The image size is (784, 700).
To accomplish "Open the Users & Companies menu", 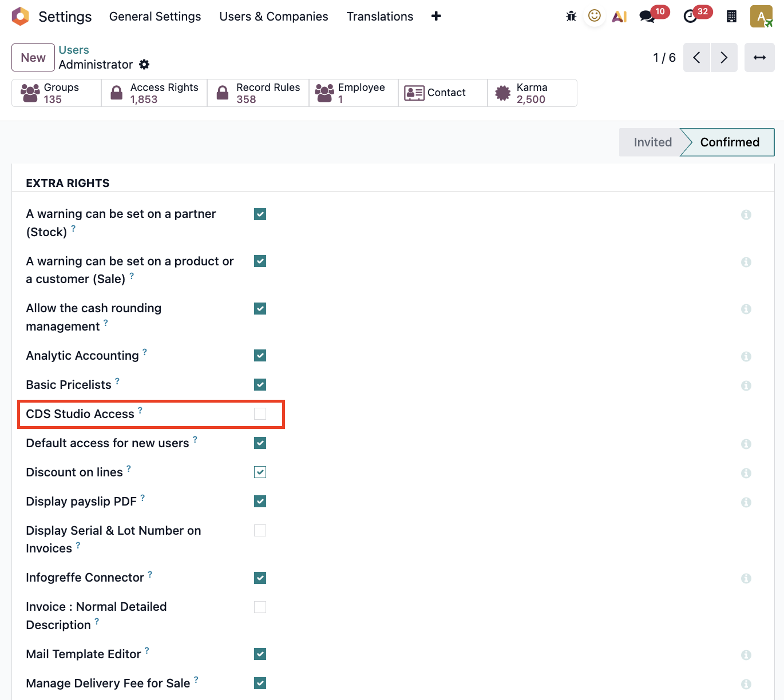I will tap(274, 17).
